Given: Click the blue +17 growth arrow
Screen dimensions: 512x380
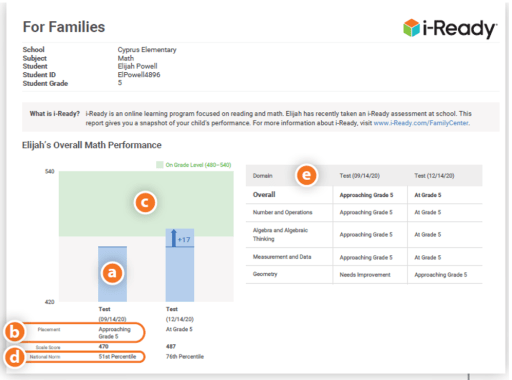Looking at the screenshot, I should click(173, 238).
